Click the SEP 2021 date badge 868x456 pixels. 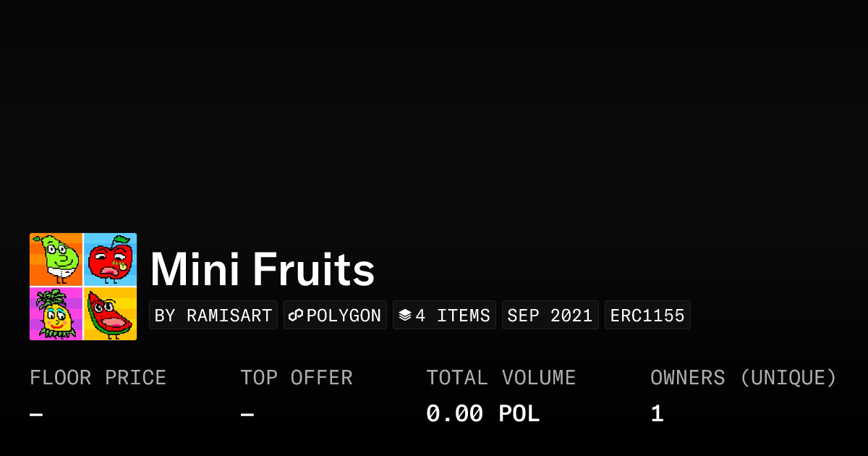(x=550, y=316)
